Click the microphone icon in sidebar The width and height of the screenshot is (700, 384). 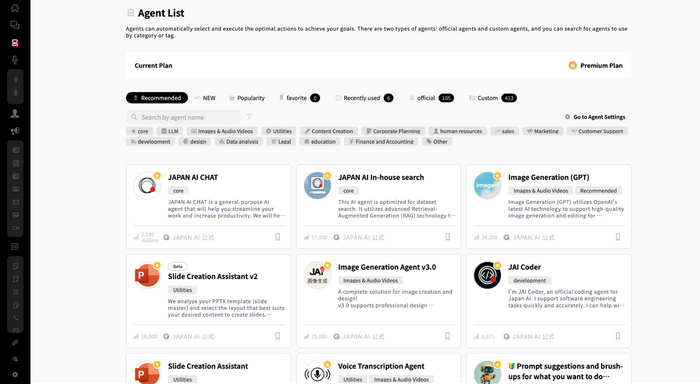[15, 60]
